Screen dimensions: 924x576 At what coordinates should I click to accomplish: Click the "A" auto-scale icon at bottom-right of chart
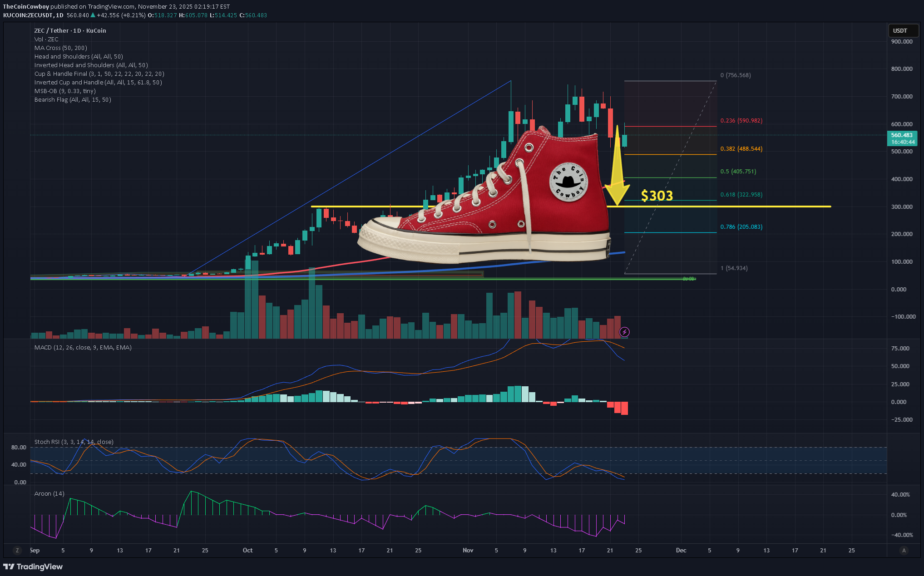903,550
